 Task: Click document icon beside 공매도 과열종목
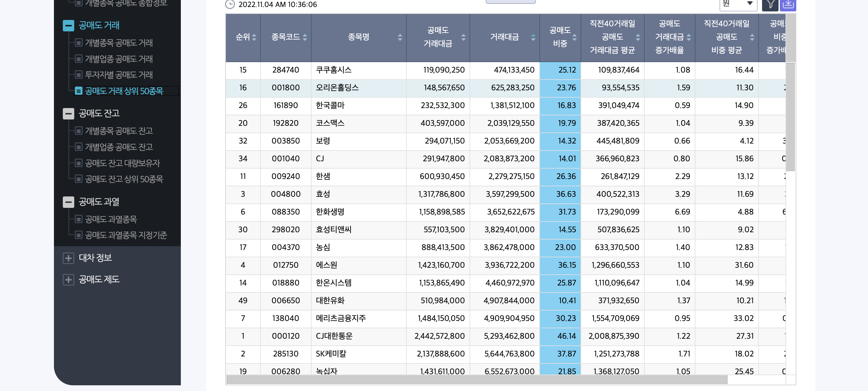(78, 219)
